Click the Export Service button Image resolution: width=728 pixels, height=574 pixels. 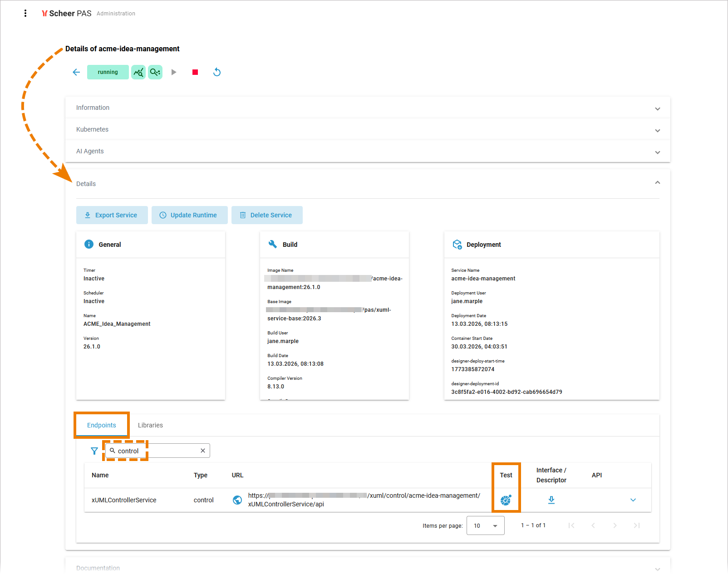pyautogui.click(x=112, y=215)
